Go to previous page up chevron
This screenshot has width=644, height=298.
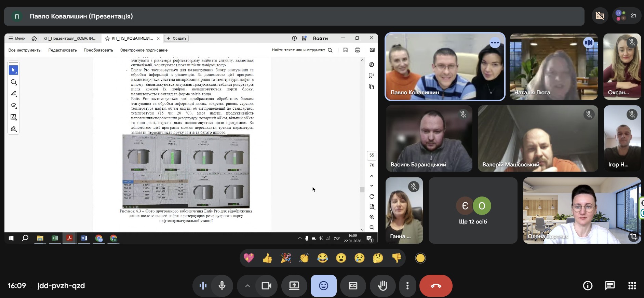tap(372, 176)
